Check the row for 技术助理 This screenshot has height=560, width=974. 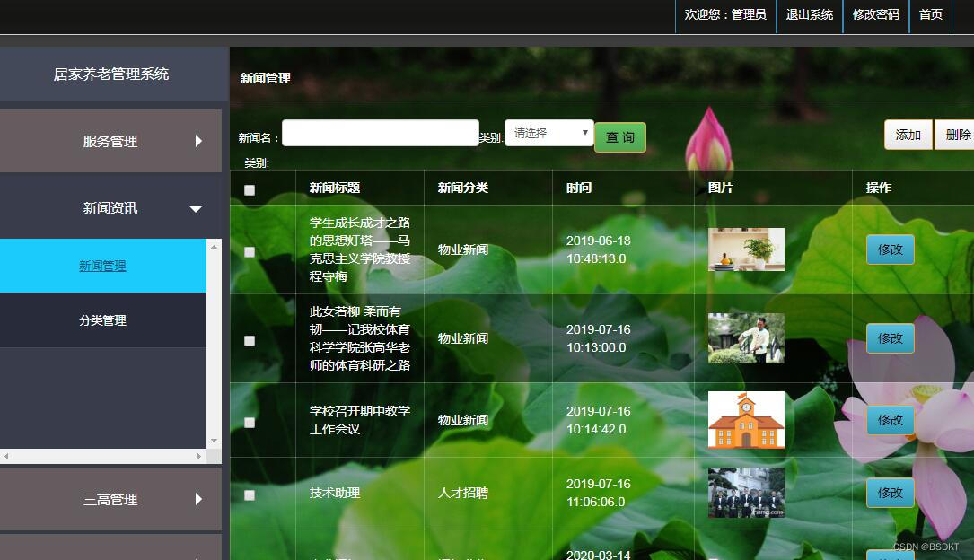tap(250, 495)
